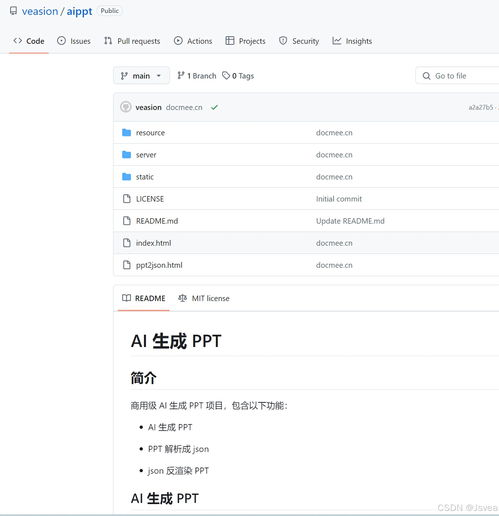
Task: Open the Pull requests tab
Action: click(x=132, y=41)
